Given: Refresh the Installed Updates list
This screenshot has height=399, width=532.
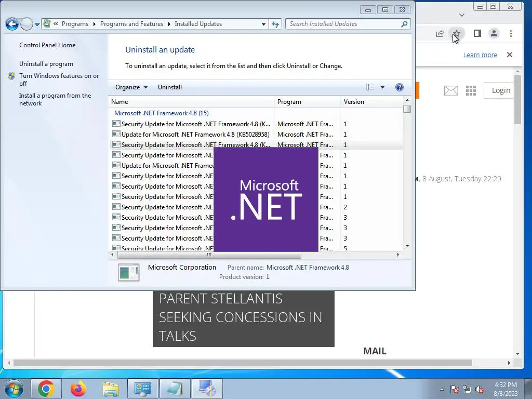Looking at the screenshot, I should click(275, 24).
